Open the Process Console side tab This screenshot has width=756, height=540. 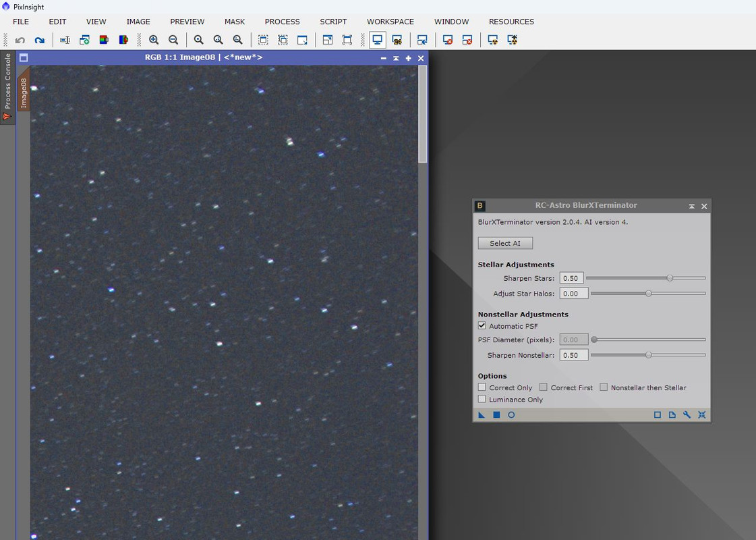tap(7, 87)
